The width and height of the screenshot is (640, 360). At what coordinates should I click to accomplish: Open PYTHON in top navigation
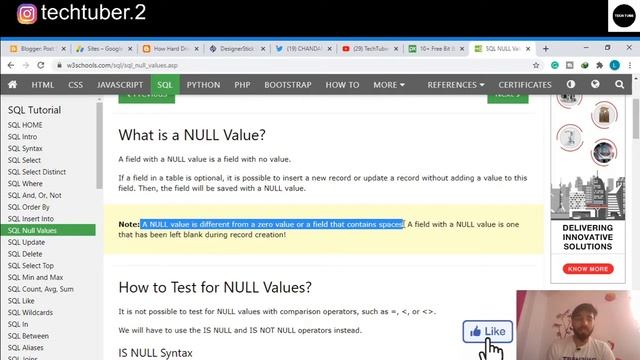click(x=203, y=84)
